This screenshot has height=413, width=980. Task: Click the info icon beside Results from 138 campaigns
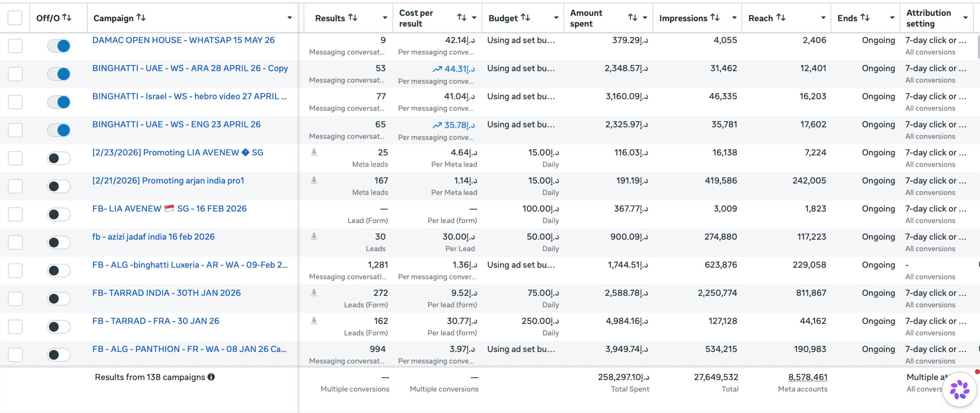pyautogui.click(x=211, y=377)
